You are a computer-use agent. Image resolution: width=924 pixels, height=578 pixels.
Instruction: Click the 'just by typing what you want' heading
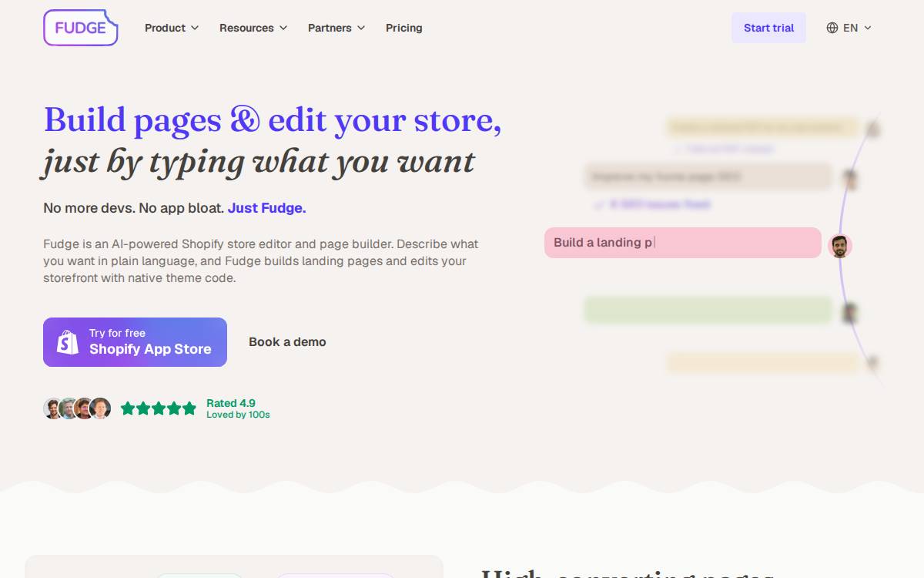pyautogui.click(x=259, y=162)
